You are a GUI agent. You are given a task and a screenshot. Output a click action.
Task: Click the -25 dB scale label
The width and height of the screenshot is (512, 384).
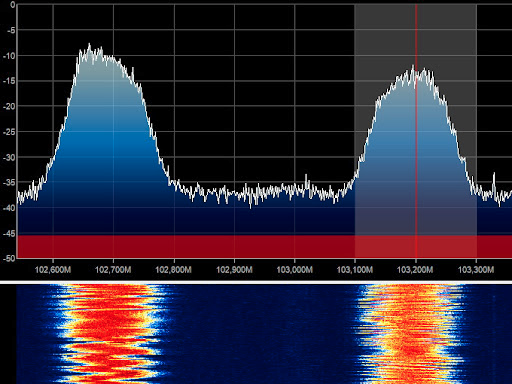[9, 132]
